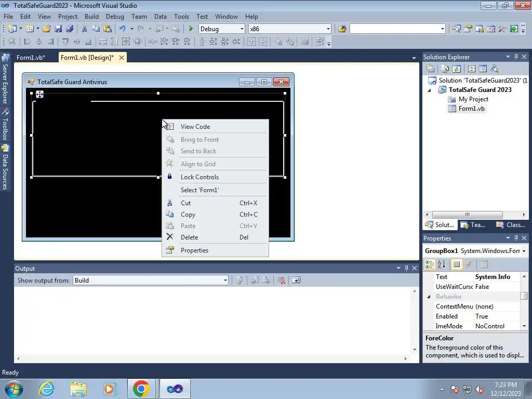Click the Align to Grid layout icon
The image size is (532, 399).
click(x=12, y=42)
